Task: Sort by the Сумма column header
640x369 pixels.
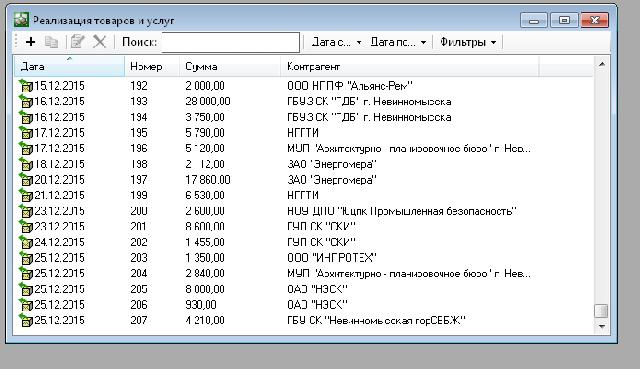Action: point(230,66)
